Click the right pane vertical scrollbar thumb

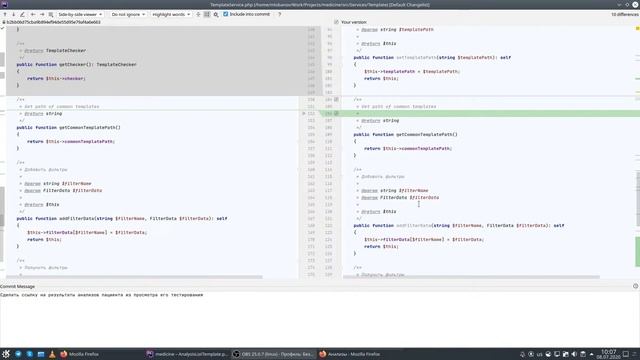point(638,199)
